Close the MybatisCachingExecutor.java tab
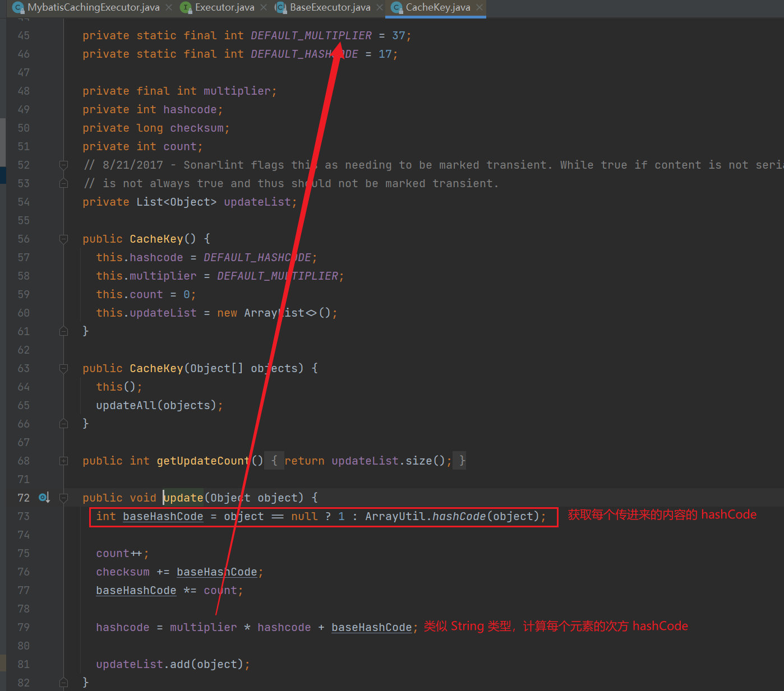 (x=169, y=8)
